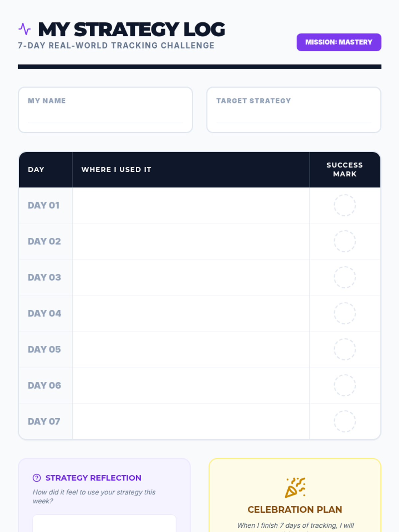The width and height of the screenshot is (399, 532).
Task: Click the pulse icon beside the title
Action: [24, 29]
